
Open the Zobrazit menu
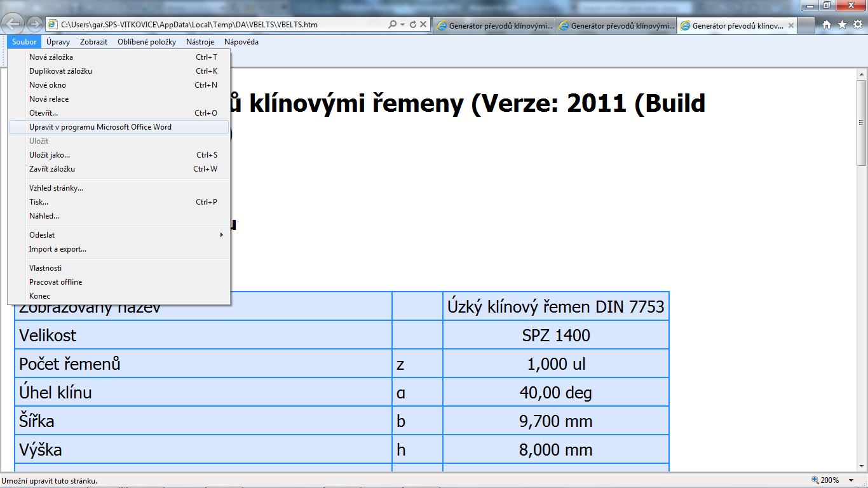coord(94,42)
